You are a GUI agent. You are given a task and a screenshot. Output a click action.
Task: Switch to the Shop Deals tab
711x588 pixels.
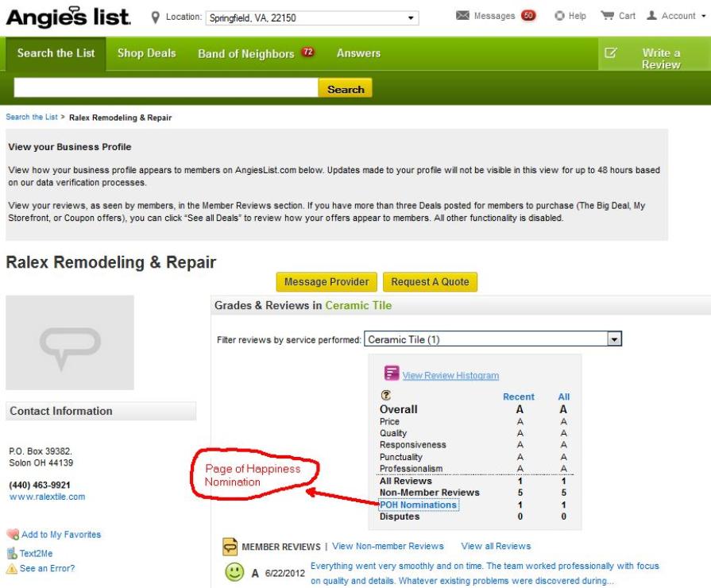(x=146, y=53)
